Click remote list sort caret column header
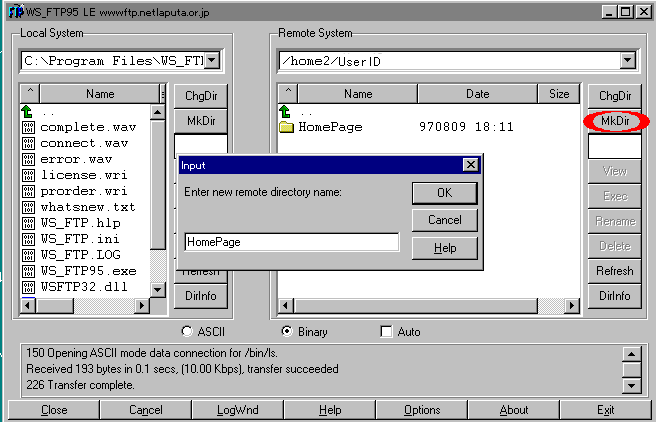The image size is (656, 422). tap(288, 93)
